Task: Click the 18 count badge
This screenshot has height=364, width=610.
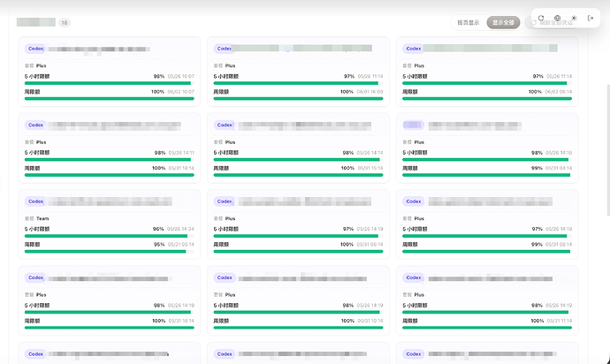Action: (65, 23)
